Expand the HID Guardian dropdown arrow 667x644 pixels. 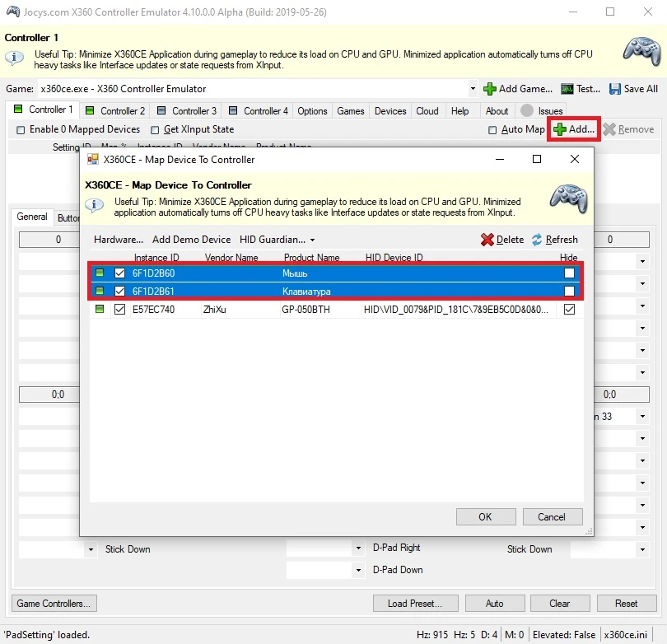click(312, 240)
